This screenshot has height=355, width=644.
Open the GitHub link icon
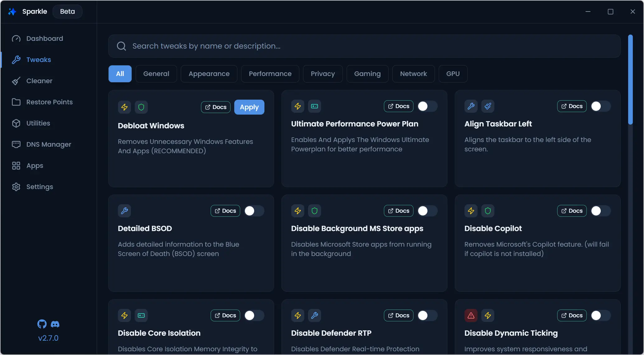tap(42, 324)
